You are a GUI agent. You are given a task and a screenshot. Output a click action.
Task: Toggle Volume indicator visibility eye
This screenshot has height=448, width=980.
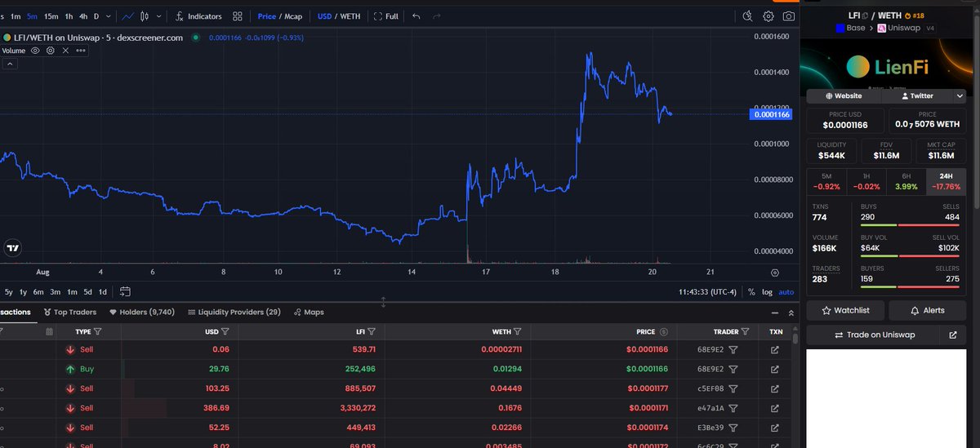(36, 51)
